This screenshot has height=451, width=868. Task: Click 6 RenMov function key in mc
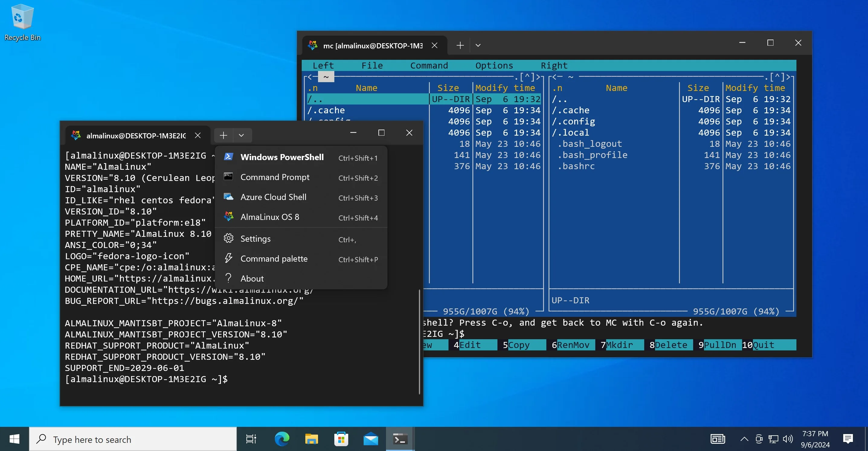click(573, 345)
